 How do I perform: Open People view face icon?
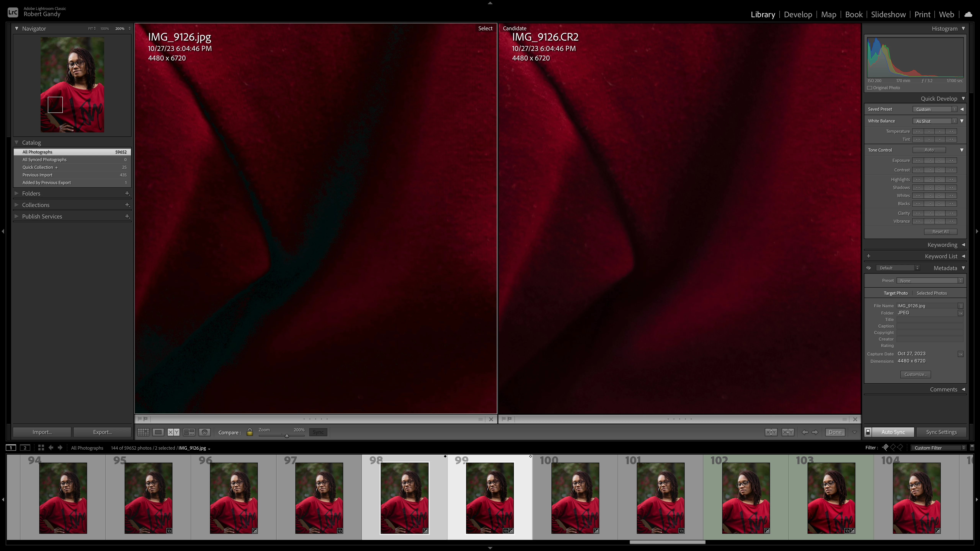tap(205, 432)
